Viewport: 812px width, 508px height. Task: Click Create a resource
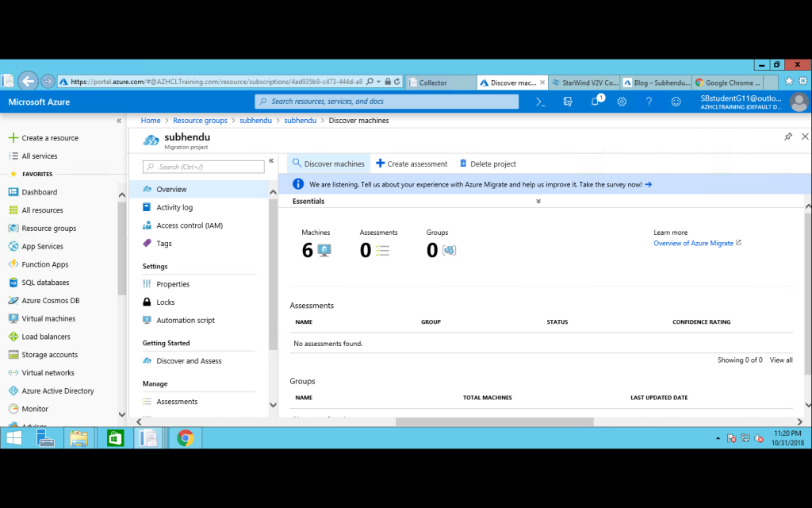coord(44,138)
